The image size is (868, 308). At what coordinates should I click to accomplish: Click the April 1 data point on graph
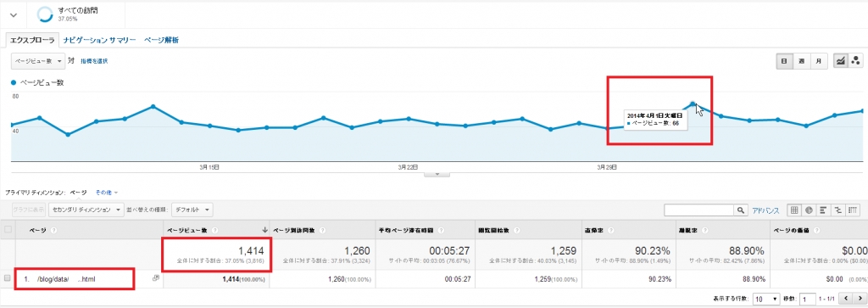coord(693,104)
